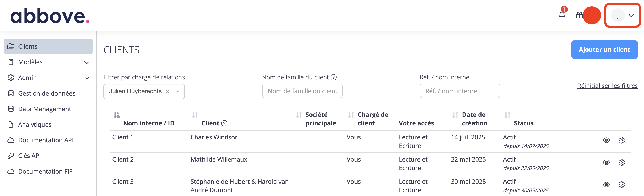Click help icon beside Nom de famille label
Image resolution: width=644 pixels, height=196 pixels.
point(333,77)
